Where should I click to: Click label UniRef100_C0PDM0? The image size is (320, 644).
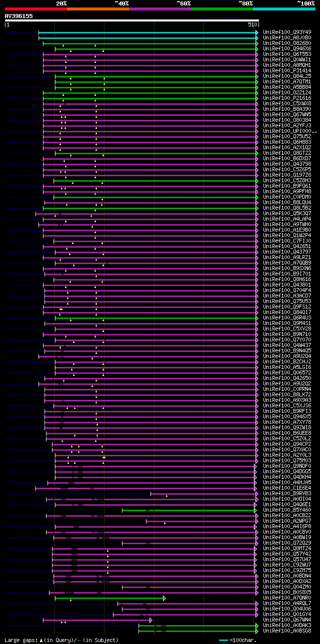(287, 197)
